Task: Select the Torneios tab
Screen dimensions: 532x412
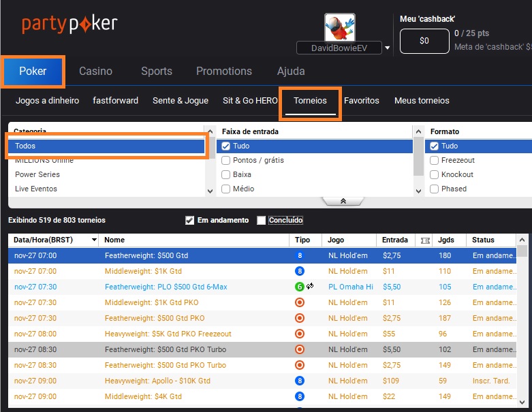Action: click(310, 101)
